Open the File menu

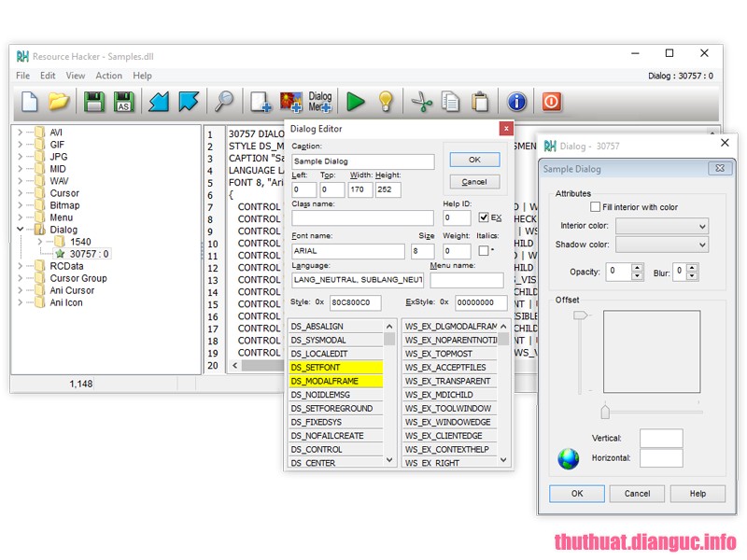tap(22, 76)
